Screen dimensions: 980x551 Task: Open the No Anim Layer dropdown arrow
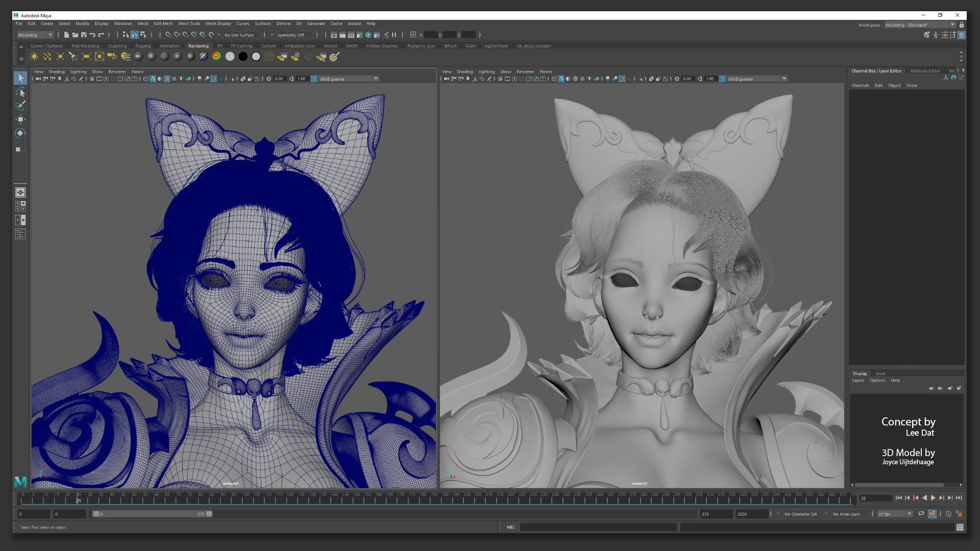826,514
